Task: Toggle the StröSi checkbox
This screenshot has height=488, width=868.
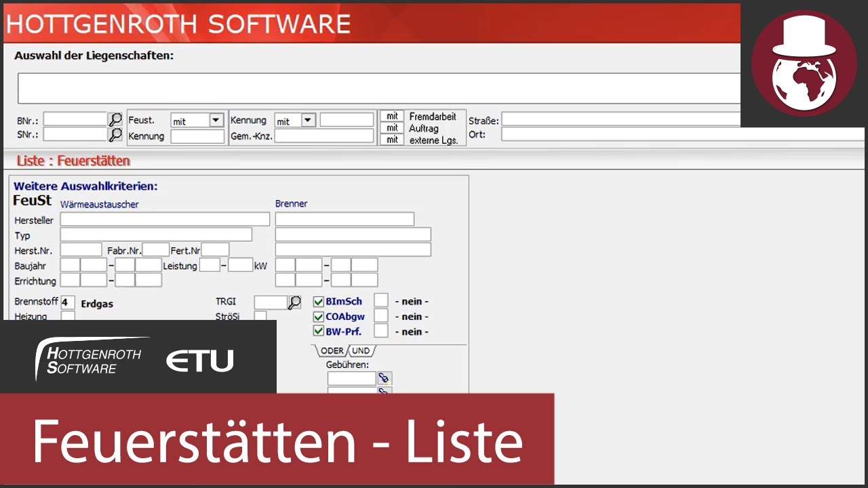Action: [260, 316]
